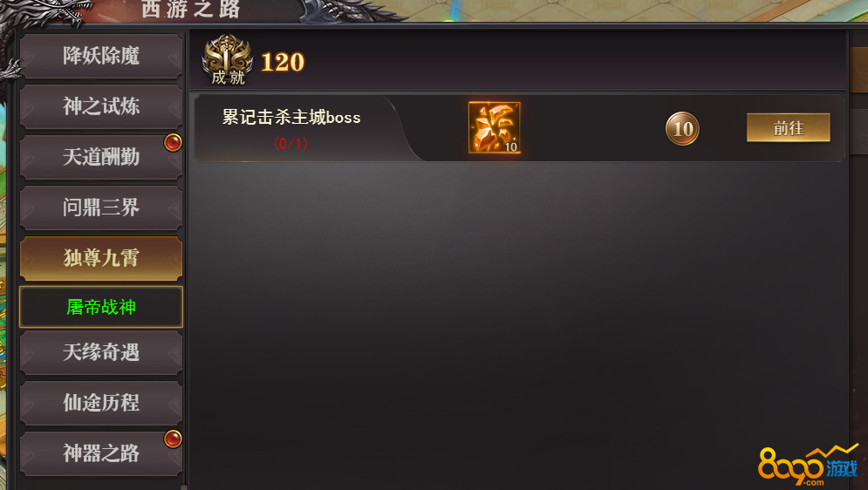Click the 前往 go-to button
868x490 pixels.
tap(789, 128)
